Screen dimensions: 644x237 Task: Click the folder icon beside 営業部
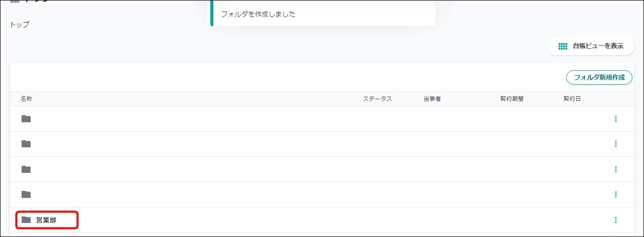26,219
